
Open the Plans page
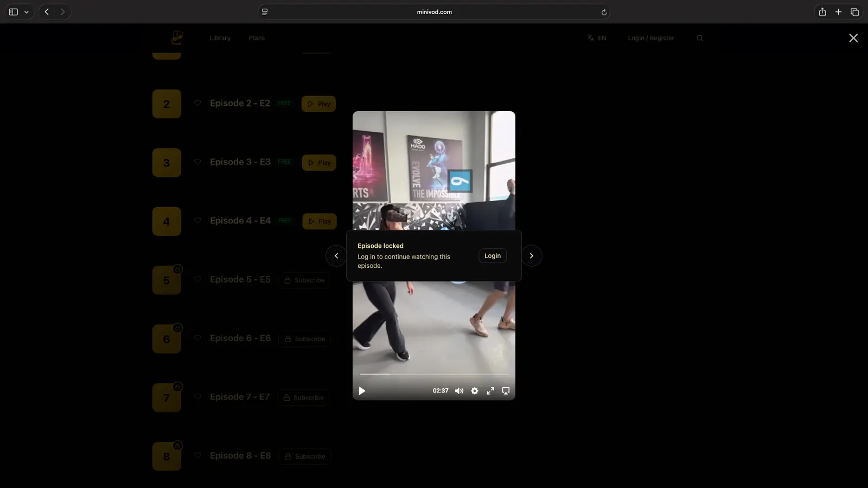coord(257,38)
